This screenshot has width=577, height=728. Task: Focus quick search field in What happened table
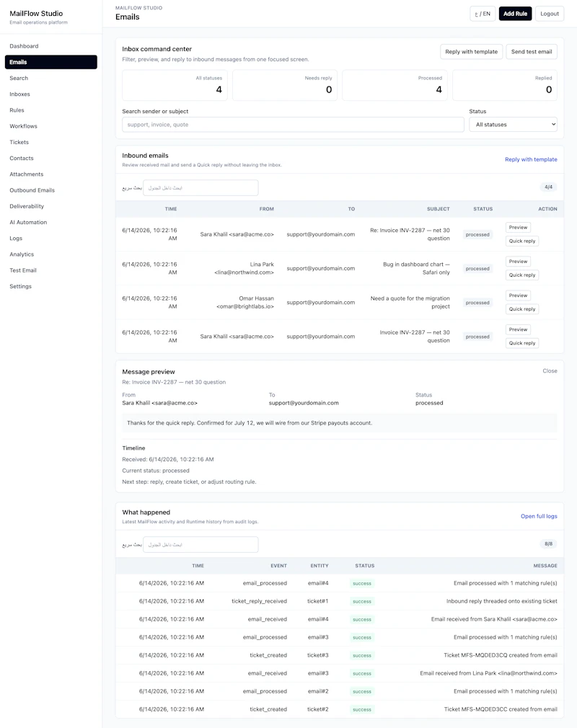(201, 545)
